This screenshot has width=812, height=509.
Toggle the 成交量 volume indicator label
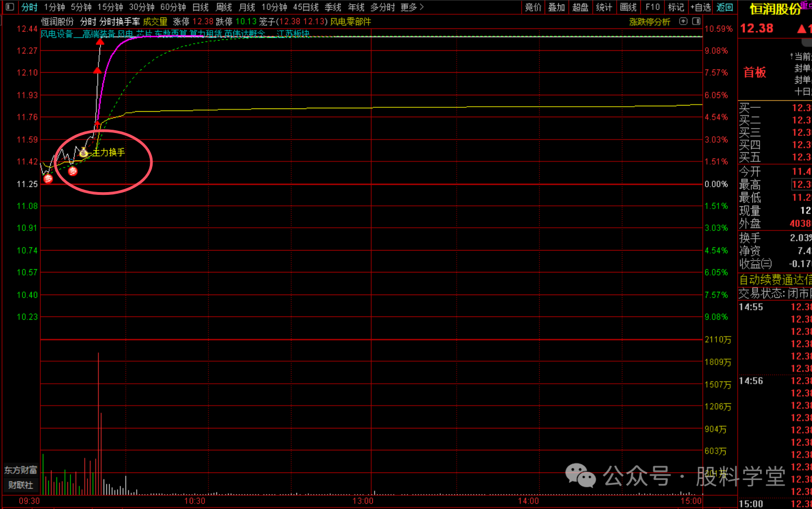tap(155, 22)
